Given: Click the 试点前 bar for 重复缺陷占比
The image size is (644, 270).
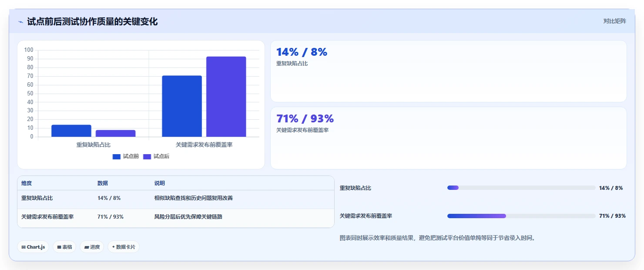Looking at the screenshot, I should click(x=71, y=131).
